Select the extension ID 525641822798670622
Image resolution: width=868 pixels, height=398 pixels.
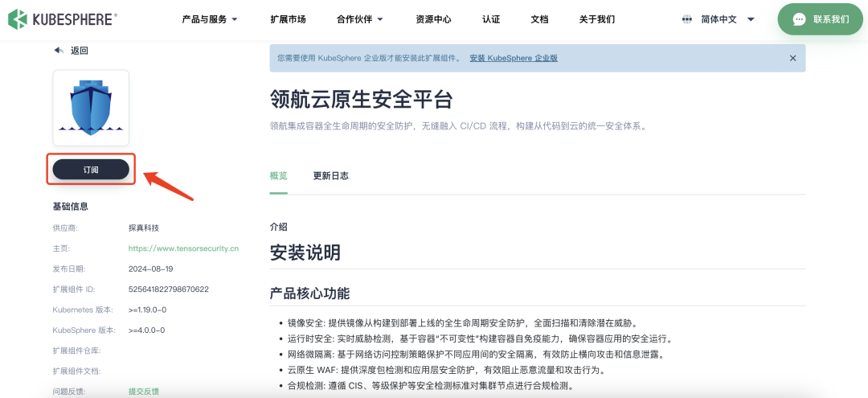click(168, 289)
